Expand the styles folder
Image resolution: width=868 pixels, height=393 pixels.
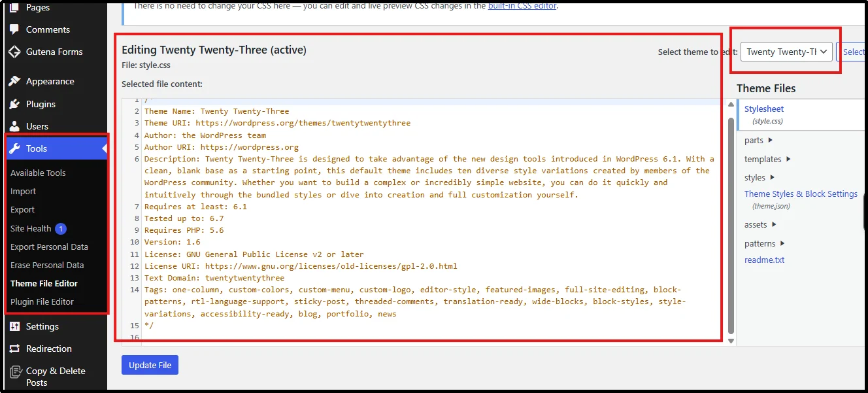759,177
